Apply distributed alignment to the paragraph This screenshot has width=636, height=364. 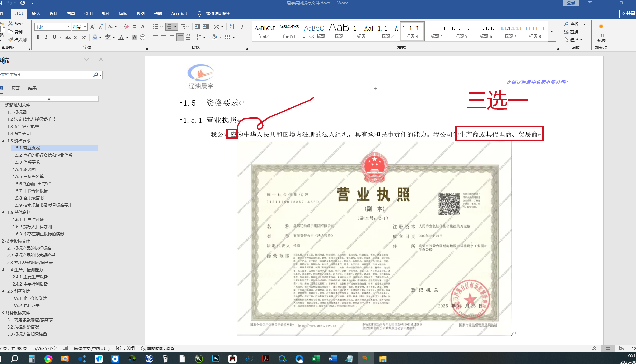pos(188,37)
